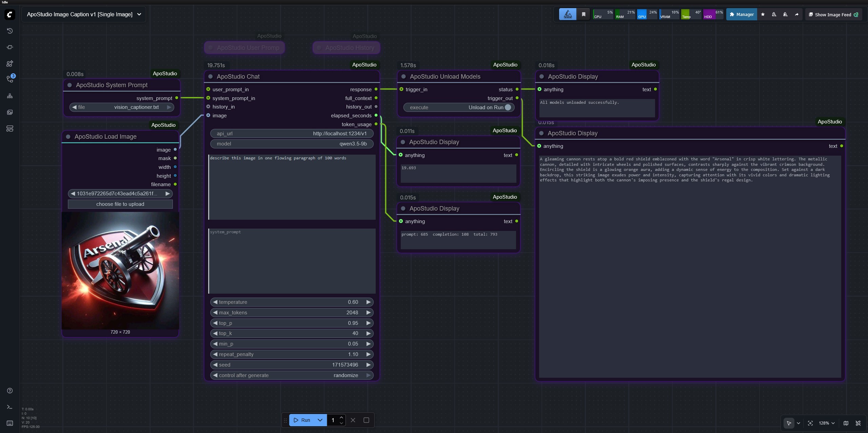Click the second free memory icon before share arrow
868x433 pixels.
tap(785, 14)
